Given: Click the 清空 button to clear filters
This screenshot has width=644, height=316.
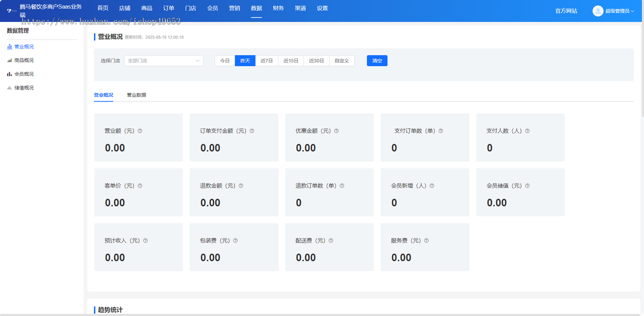Looking at the screenshot, I should pyautogui.click(x=377, y=60).
